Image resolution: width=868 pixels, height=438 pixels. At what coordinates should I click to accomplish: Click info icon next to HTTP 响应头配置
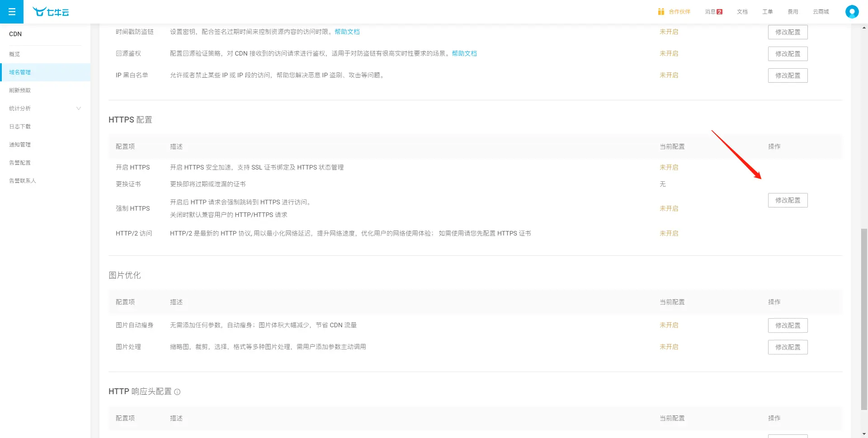[x=177, y=392]
